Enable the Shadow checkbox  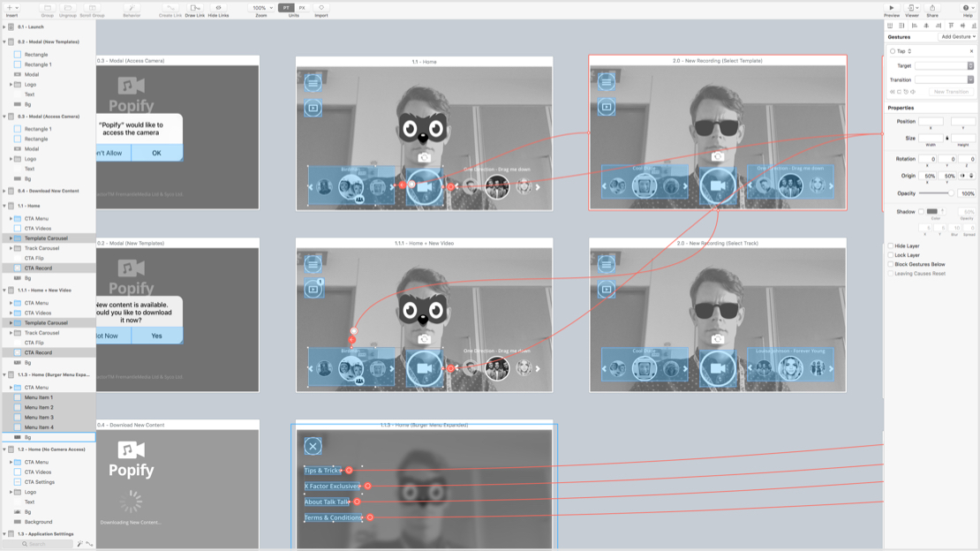pyautogui.click(x=921, y=211)
